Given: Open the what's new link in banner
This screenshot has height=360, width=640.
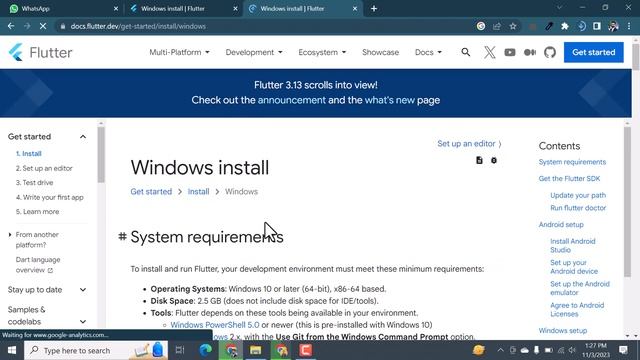Looking at the screenshot, I should click(389, 100).
